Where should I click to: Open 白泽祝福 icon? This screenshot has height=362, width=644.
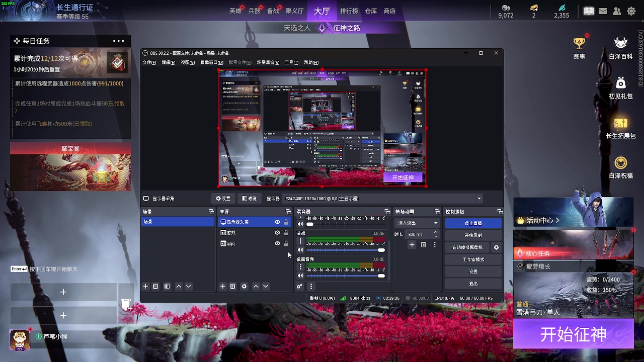(621, 163)
